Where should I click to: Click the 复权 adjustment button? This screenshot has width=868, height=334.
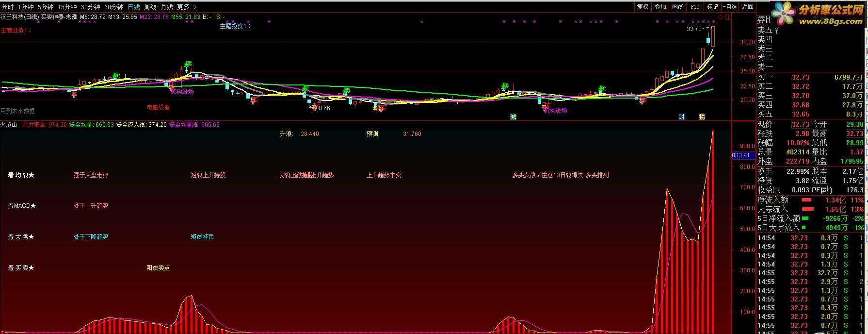click(x=643, y=7)
